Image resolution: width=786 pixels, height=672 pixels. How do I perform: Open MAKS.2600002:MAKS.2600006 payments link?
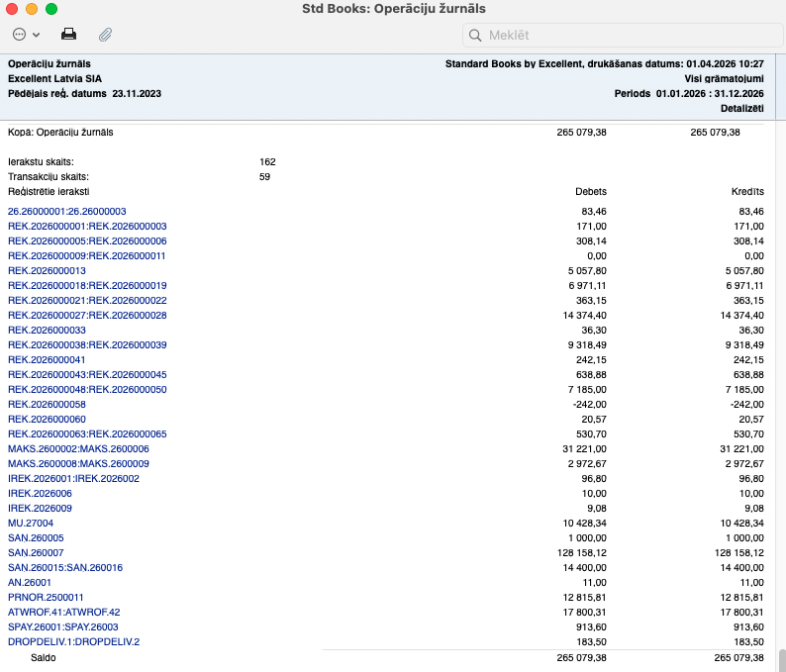click(78, 449)
